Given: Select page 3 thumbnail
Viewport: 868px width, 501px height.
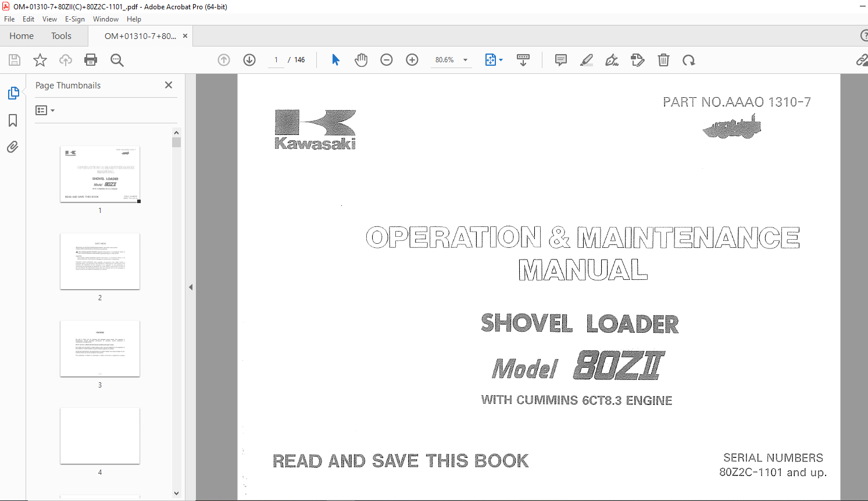Looking at the screenshot, I should (x=100, y=349).
